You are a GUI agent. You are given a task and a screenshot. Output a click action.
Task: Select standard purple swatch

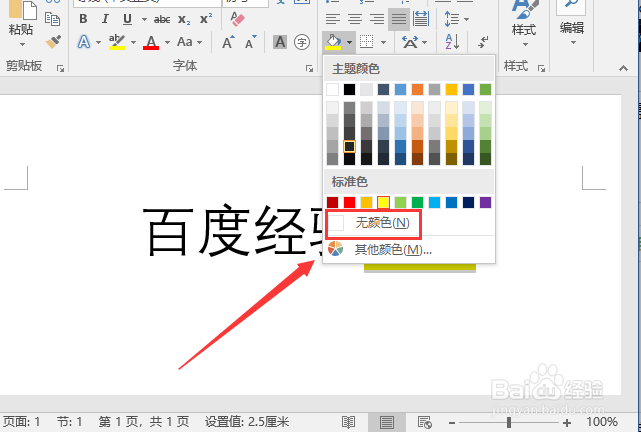(485, 202)
